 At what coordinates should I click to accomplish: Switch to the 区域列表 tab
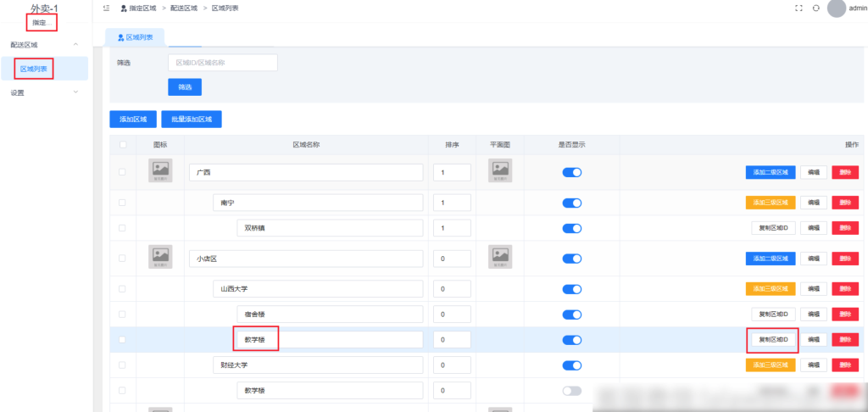[135, 37]
